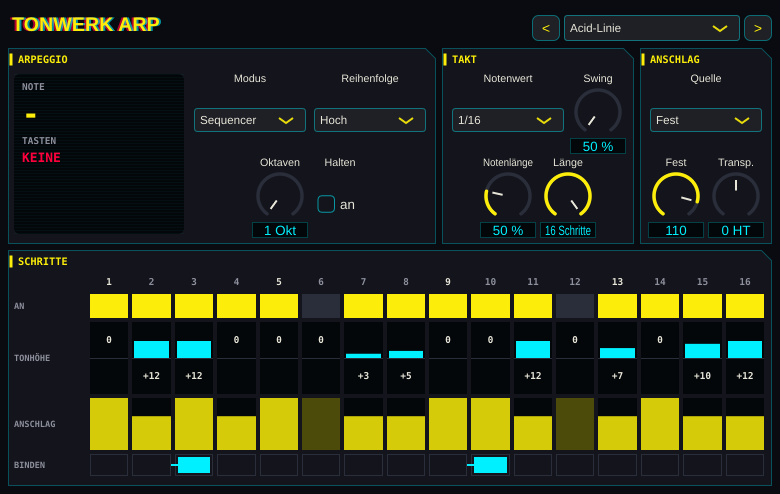Click the Oktaven knob
The width and height of the screenshot is (780, 494).
click(x=280, y=196)
